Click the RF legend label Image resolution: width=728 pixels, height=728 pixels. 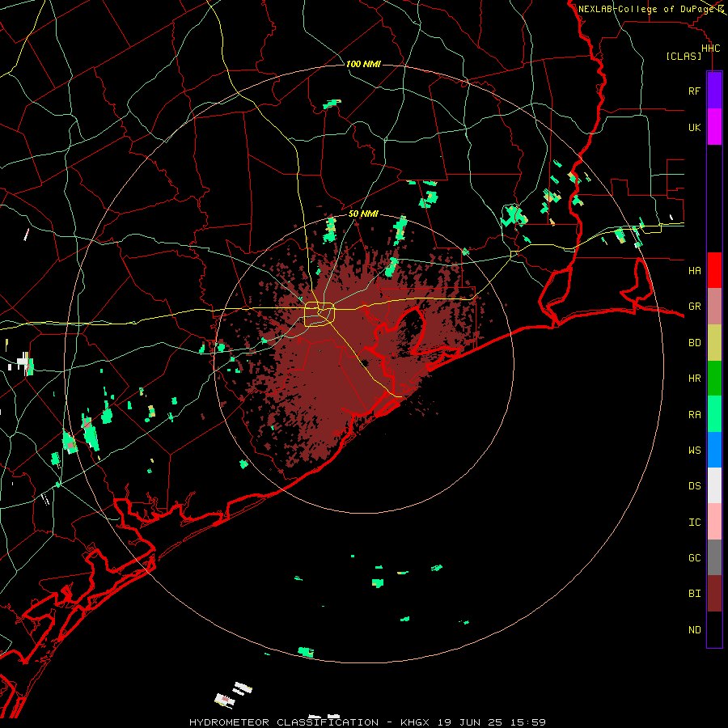pyautogui.click(x=694, y=91)
